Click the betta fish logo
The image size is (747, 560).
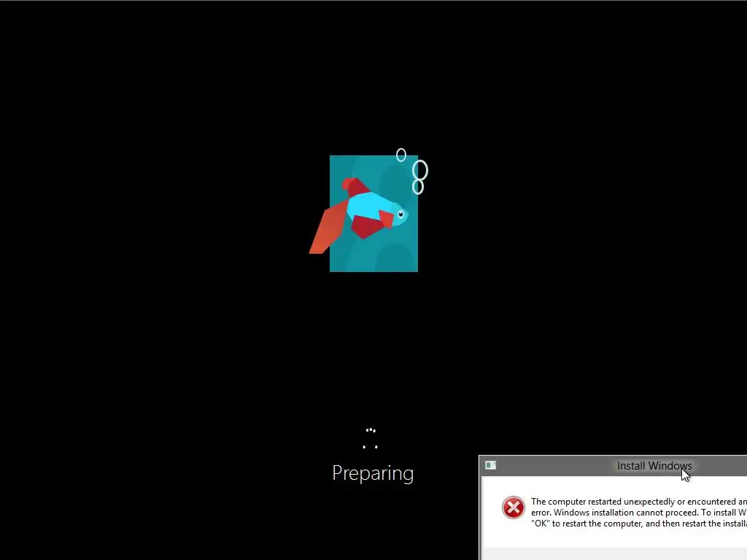[368, 210]
